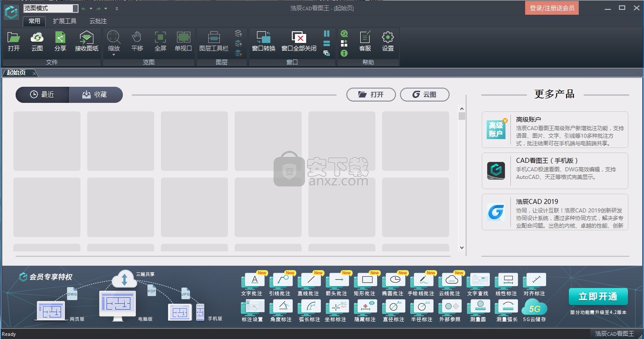Viewport: 644px width, 339px height.
Task: Expand the 缩放 zoom dropdown arrow
Action: [x=114, y=55]
